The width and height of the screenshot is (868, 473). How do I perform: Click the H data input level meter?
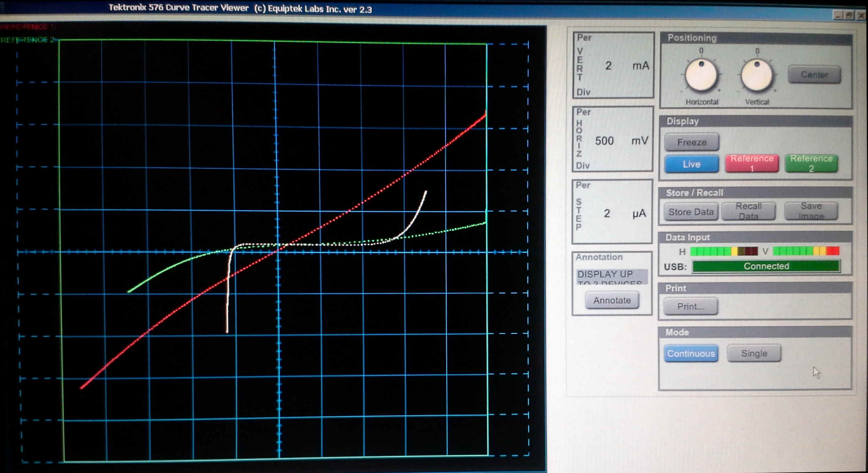click(724, 251)
